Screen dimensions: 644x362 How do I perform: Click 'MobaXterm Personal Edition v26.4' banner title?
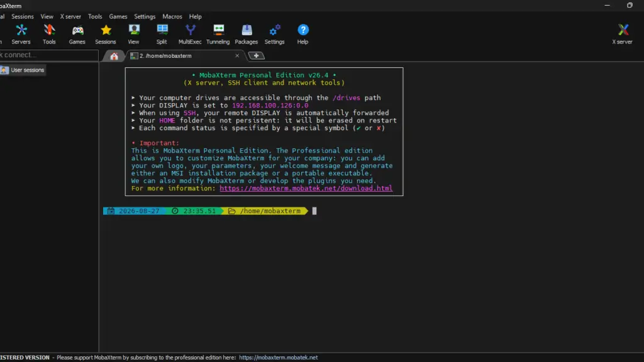coord(264,75)
